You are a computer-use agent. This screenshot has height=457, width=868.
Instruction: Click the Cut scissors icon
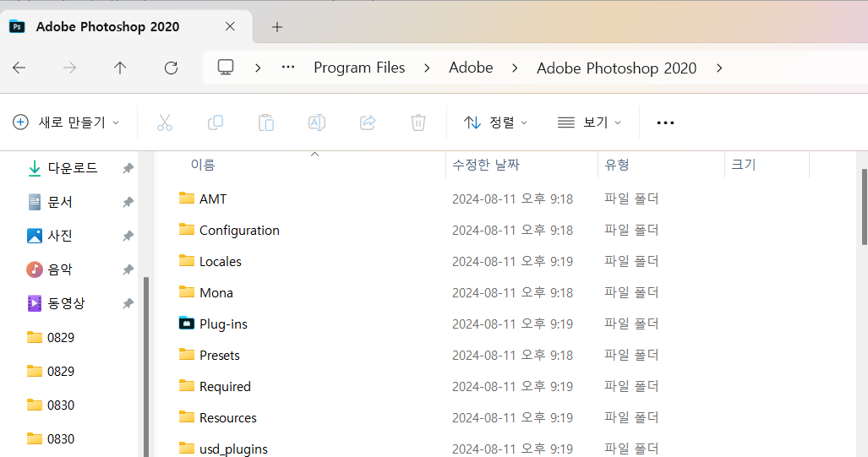pyautogui.click(x=165, y=122)
